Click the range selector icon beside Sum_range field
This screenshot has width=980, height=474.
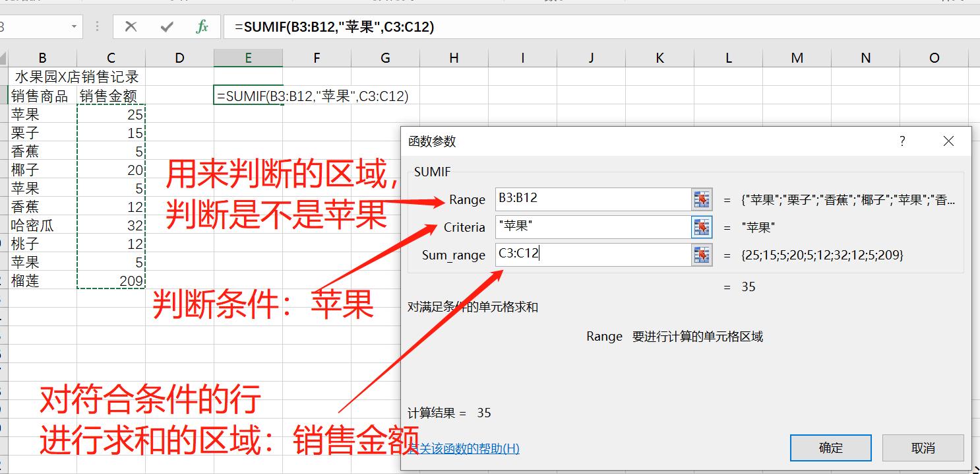point(700,255)
